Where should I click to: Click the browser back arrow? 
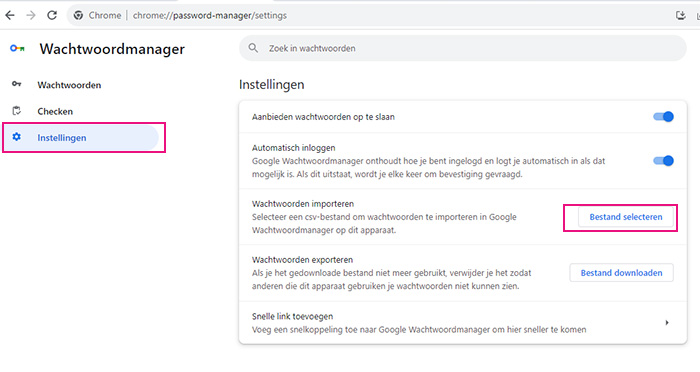pyautogui.click(x=10, y=15)
